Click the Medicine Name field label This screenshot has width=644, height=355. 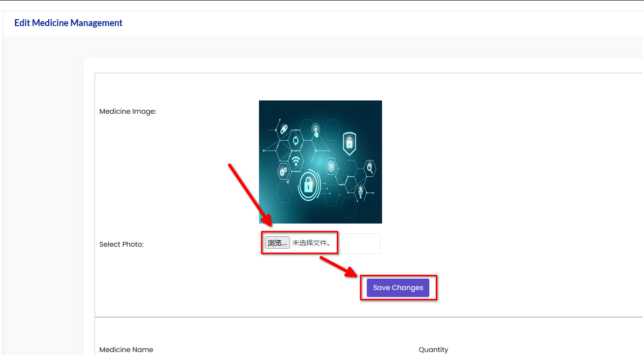tap(126, 350)
